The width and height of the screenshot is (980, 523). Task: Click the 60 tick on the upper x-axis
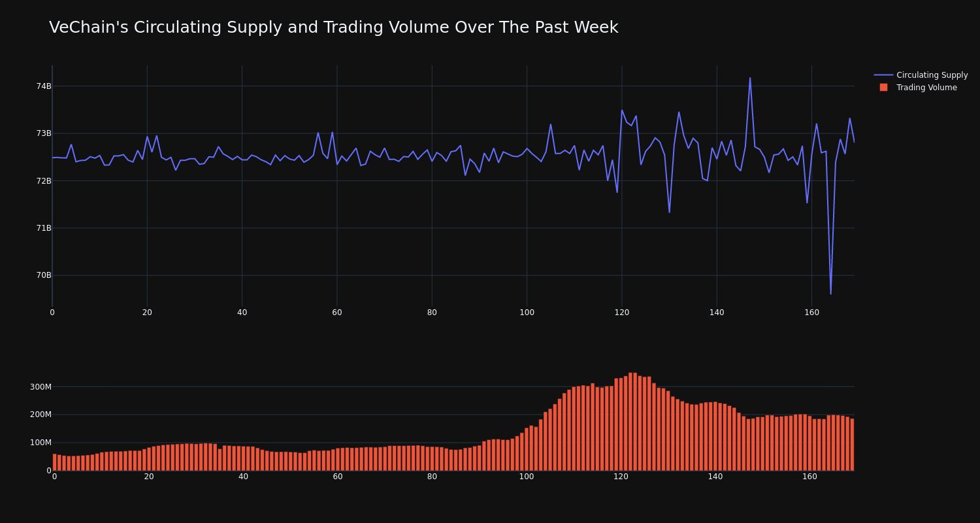click(x=336, y=312)
